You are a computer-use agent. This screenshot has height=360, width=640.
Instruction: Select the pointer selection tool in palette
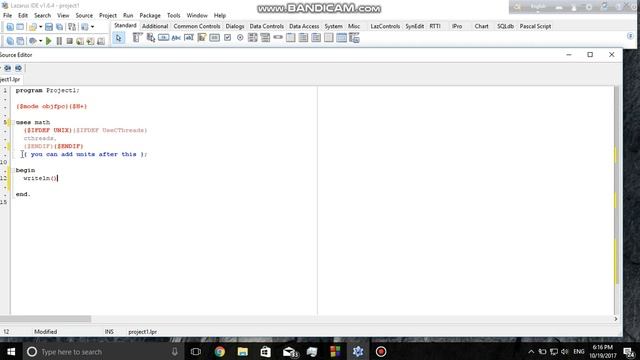coord(119,38)
